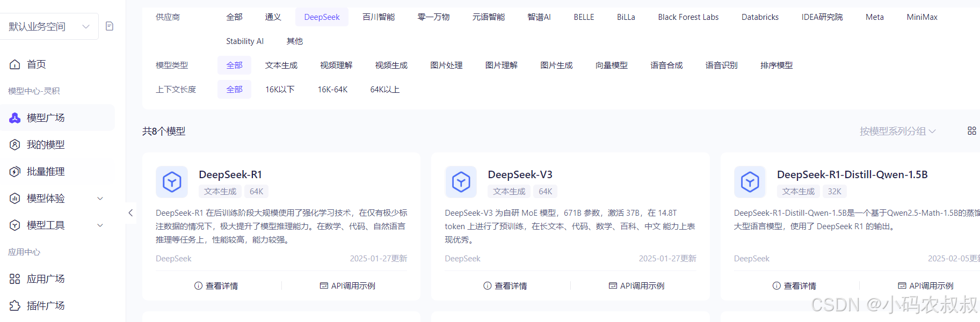
Task: Filter supplier by Databricks
Action: click(760, 17)
